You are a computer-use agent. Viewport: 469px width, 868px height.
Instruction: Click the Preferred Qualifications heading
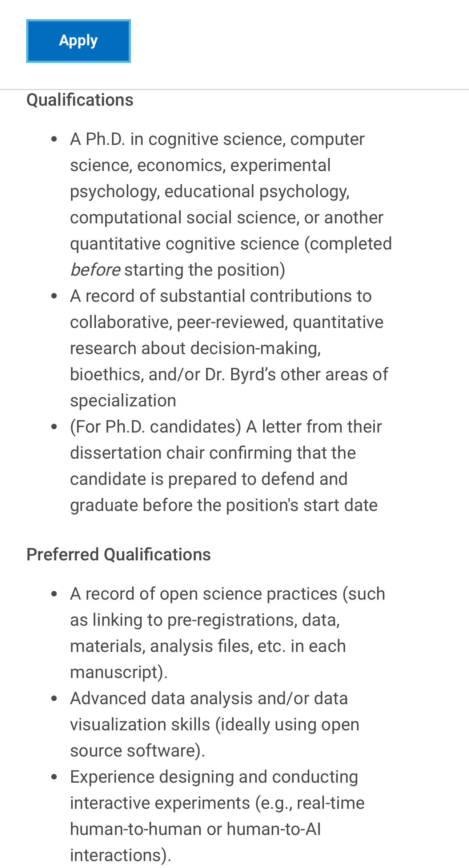[119, 555]
